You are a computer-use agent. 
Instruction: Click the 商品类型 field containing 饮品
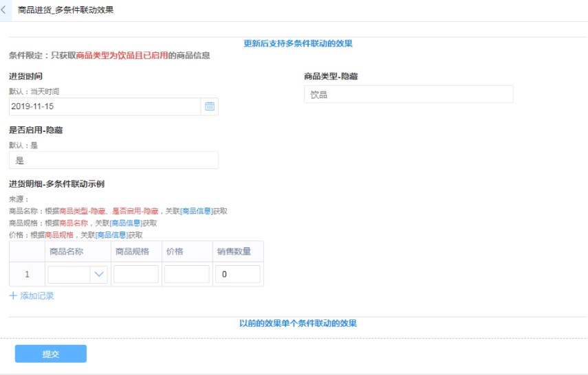(x=409, y=95)
